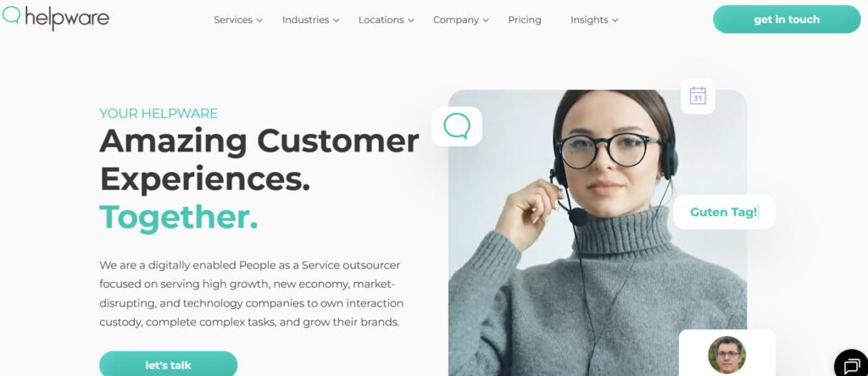
Task: Select the Industries menu item
Action: pos(305,20)
